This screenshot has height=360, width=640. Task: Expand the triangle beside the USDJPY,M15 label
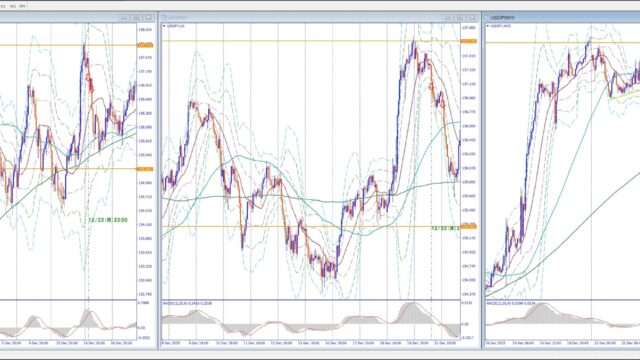(x=488, y=26)
